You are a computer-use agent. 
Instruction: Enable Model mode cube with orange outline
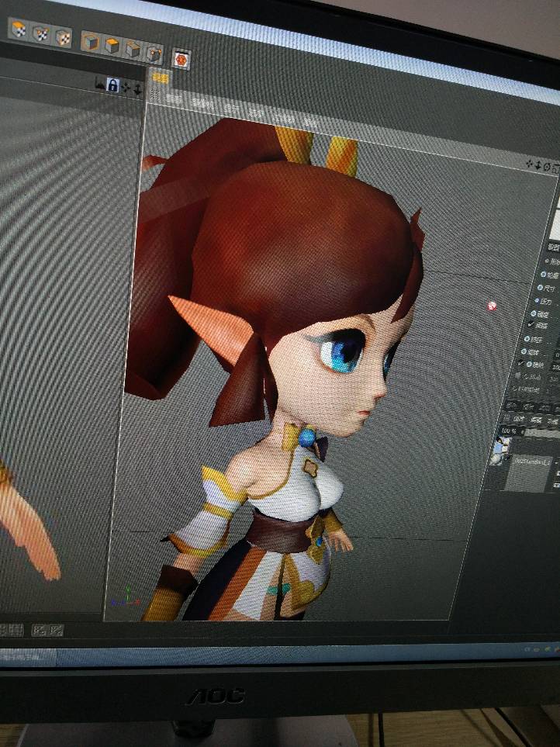coord(90,43)
